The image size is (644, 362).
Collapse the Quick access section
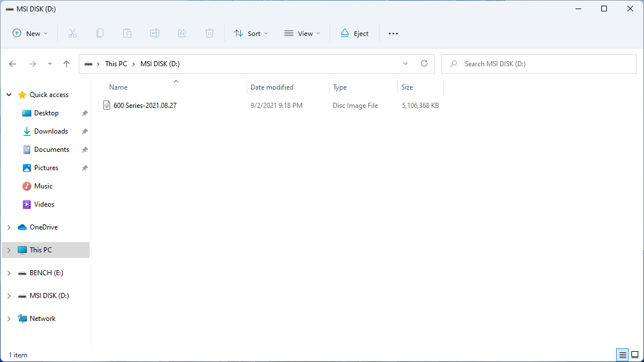(9, 95)
